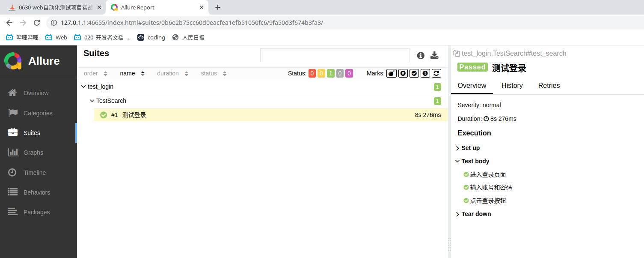Collapse the Test body section
Image resolution: width=644 pixels, height=258 pixels.
pyautogui.click(x=472, y=161)
